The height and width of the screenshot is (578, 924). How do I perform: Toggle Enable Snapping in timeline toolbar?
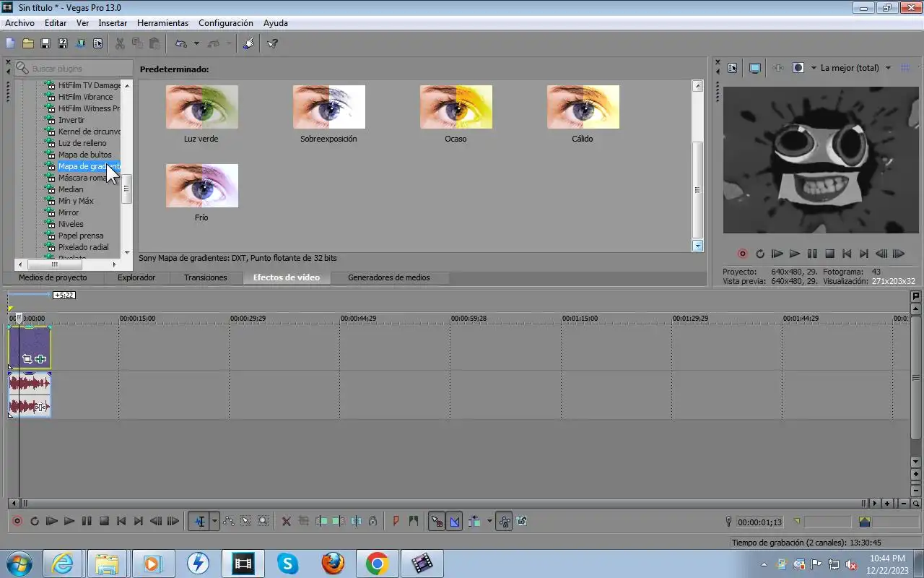point(437,521)
